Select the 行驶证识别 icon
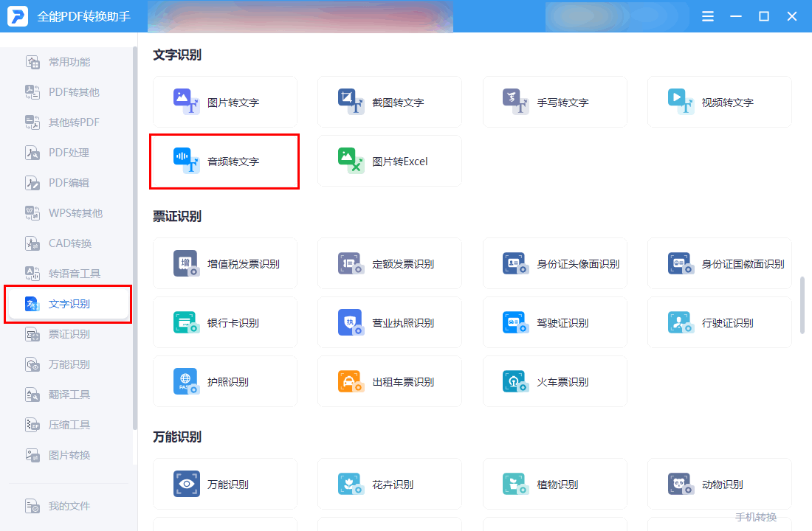 click(681, 322)
